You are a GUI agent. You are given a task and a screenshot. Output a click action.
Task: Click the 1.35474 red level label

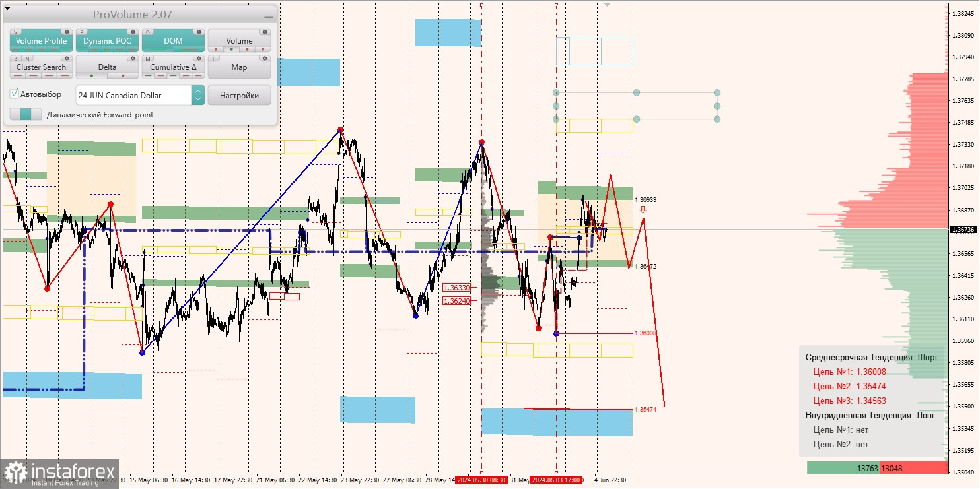pos(645,410)
